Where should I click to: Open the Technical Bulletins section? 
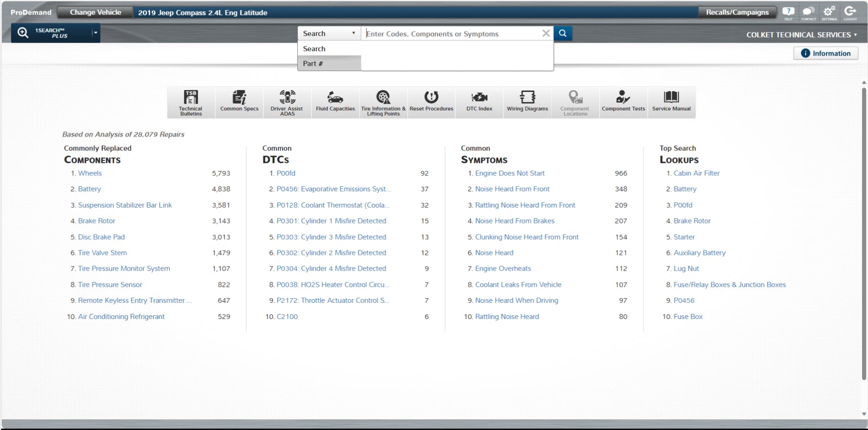click(190, 102)
